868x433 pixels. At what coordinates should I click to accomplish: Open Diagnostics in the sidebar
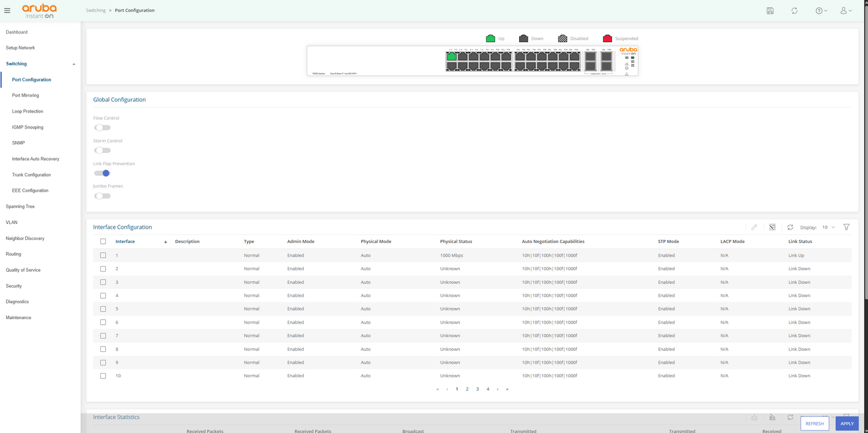point(17,302)
